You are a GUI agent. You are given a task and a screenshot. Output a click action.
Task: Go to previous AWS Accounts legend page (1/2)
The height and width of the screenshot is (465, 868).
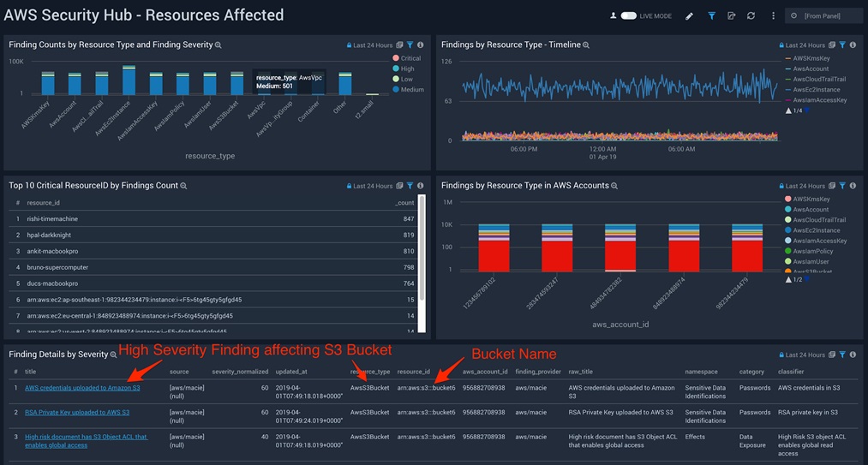(x=788, y=279)
